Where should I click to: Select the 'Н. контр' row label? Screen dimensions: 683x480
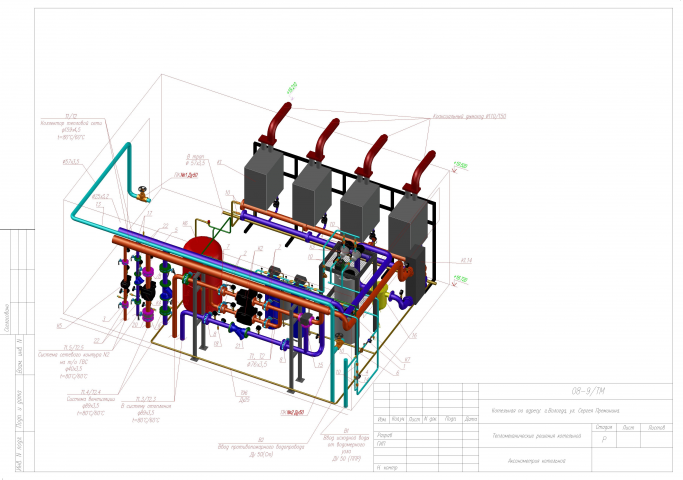pos(387,468)
